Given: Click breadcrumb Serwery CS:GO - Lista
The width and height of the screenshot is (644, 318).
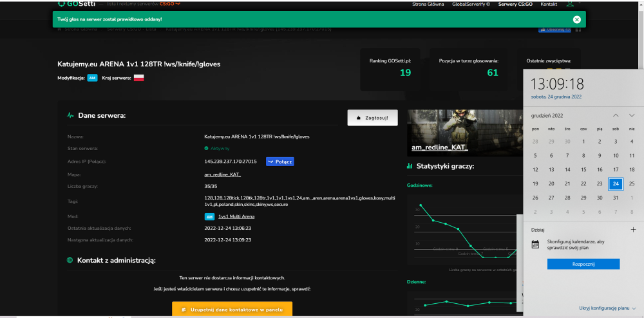Looking at the screenshot, I should [x=131, y=30].
